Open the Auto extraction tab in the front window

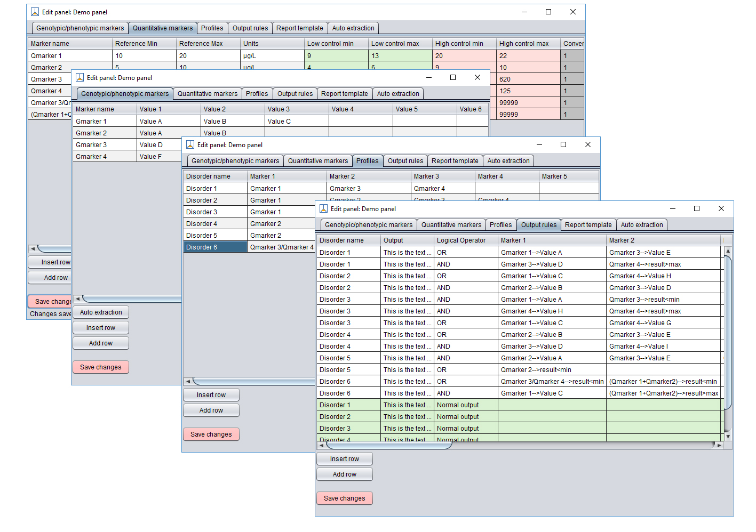click(642, 224)
